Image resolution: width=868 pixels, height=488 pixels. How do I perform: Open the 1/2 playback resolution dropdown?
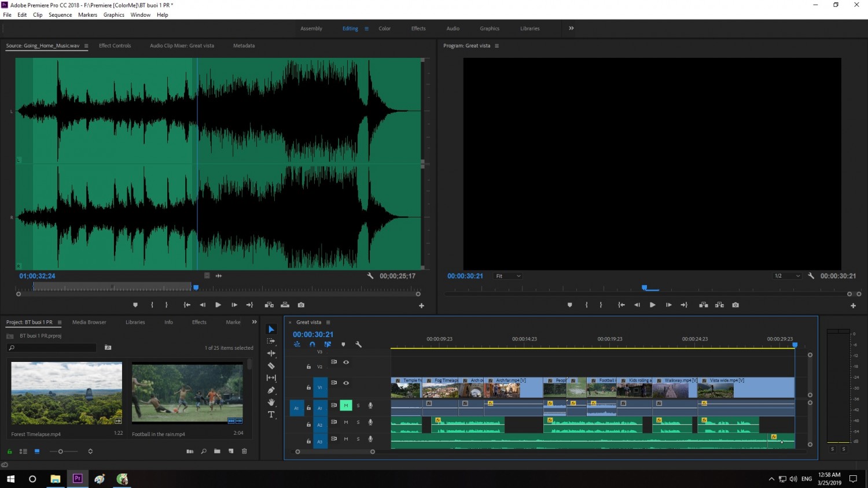pyautogui.click(x=788, y=276)
